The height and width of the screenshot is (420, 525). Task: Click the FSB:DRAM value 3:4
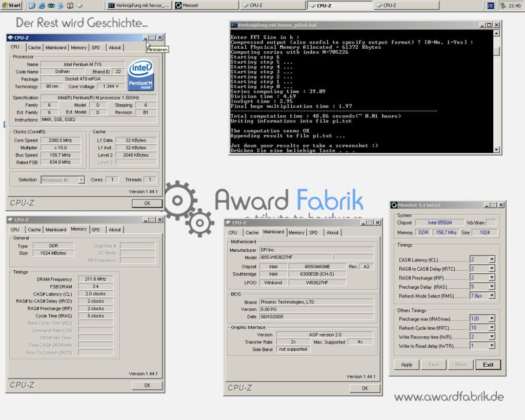(x=95, y=286)
